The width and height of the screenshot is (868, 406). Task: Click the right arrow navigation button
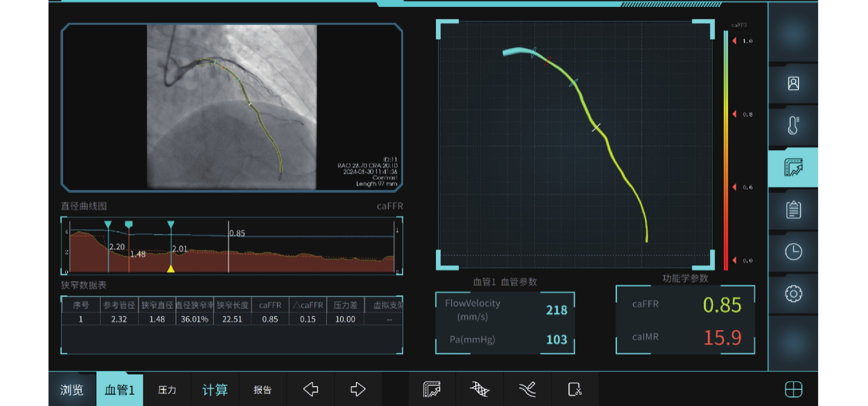point(358,389)
